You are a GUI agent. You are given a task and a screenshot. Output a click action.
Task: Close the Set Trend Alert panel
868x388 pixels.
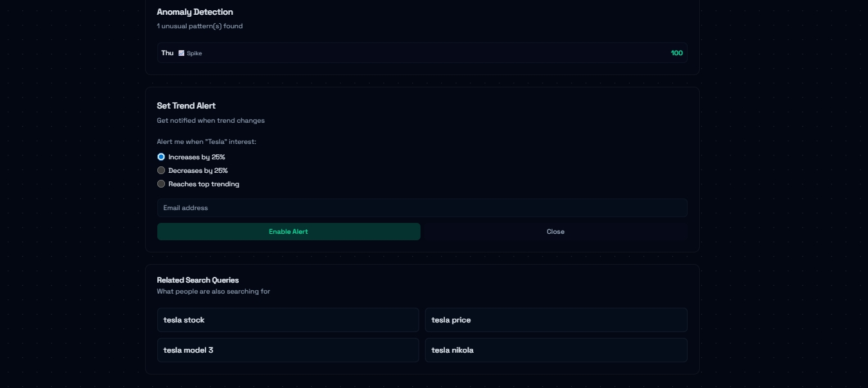coord(555,231)
